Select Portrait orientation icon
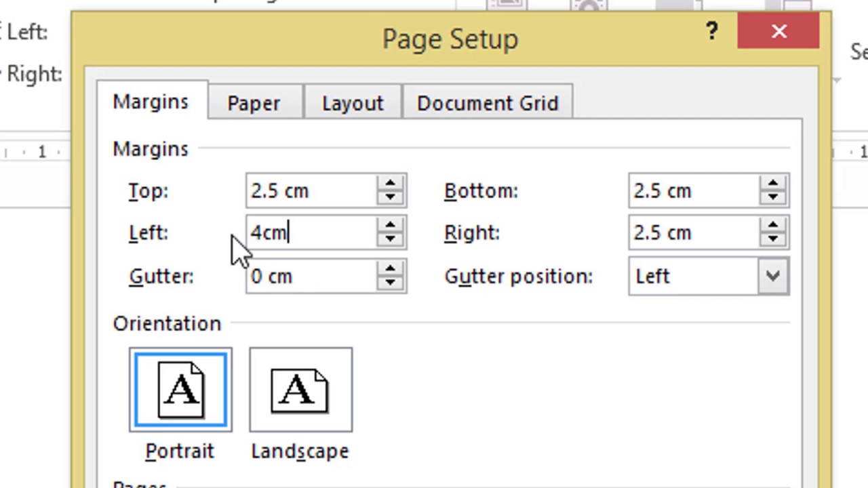 [180, 390]
